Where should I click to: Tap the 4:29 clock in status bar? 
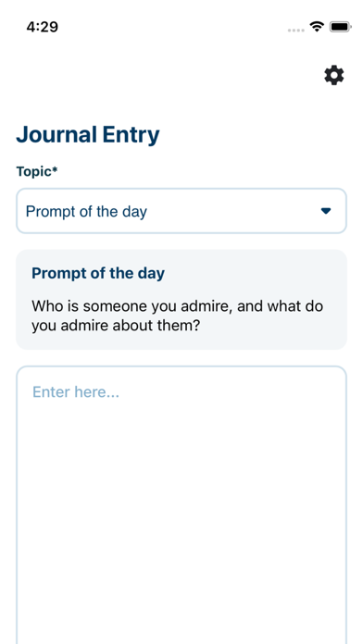point(42,27)
